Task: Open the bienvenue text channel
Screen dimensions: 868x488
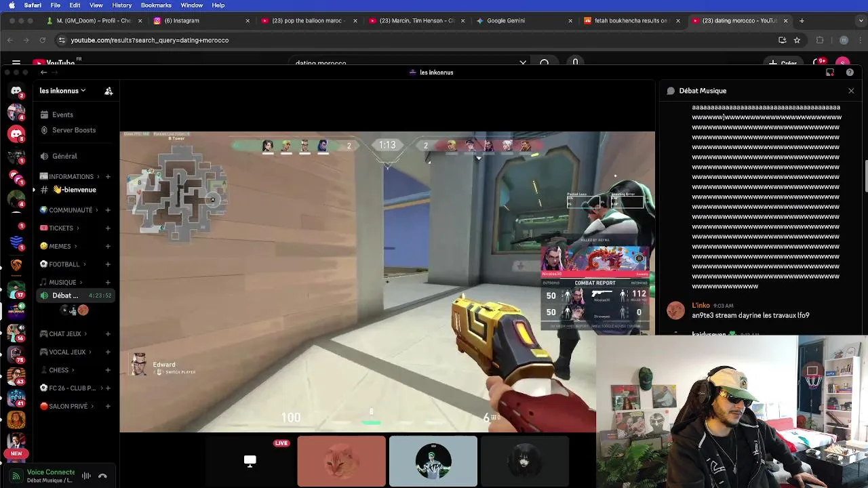Action: click(x=75, y=190)
